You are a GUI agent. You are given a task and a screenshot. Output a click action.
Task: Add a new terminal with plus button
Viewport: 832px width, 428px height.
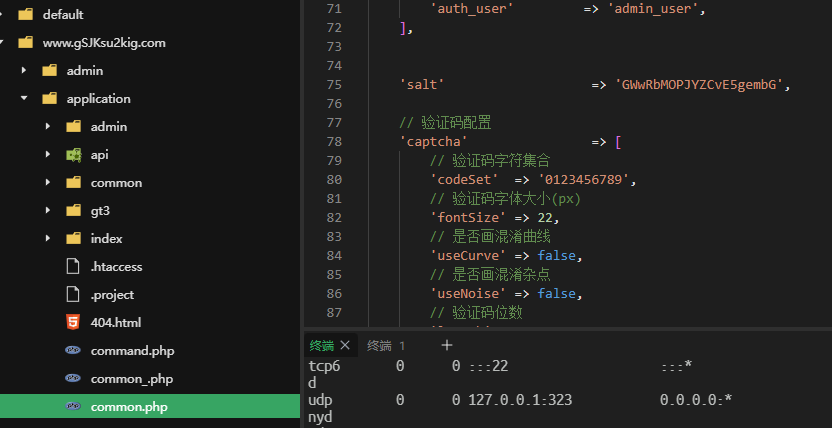[447, 345]
